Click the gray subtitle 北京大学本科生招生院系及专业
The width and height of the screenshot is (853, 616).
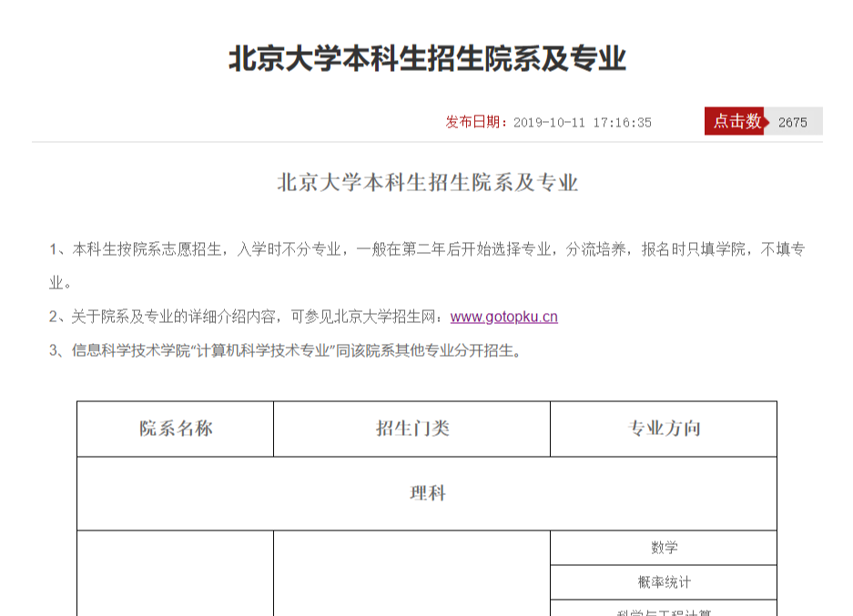pyautogui.click(x=427, y=183)
